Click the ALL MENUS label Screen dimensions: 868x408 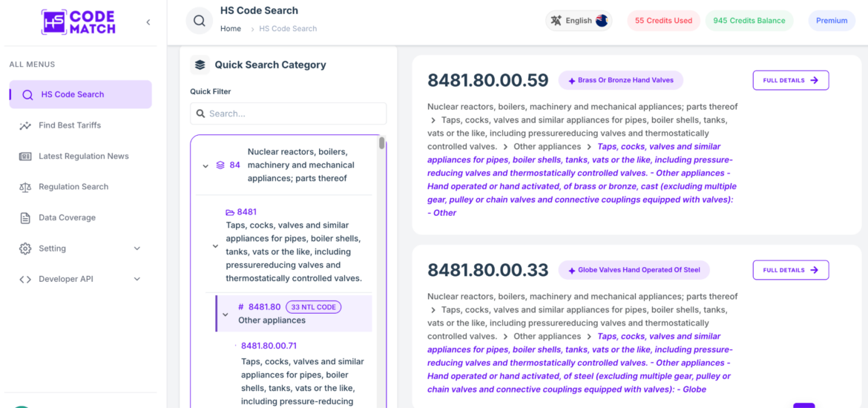point(32,65)
